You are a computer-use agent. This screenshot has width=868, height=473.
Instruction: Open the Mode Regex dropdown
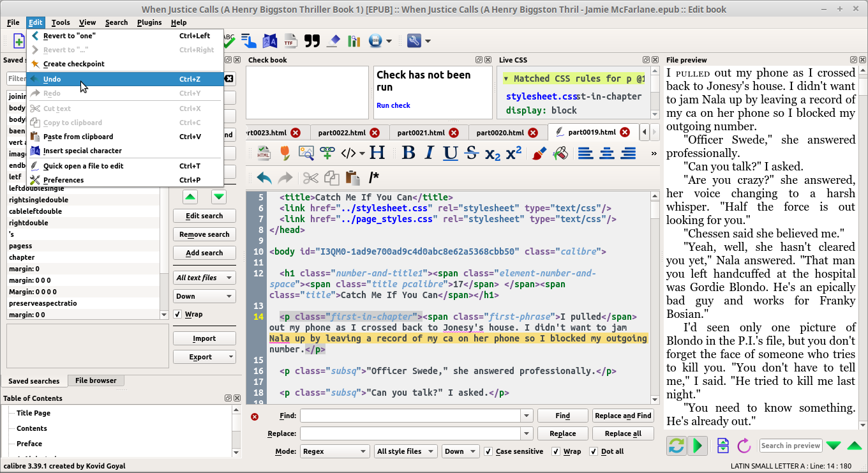point(335,451)
